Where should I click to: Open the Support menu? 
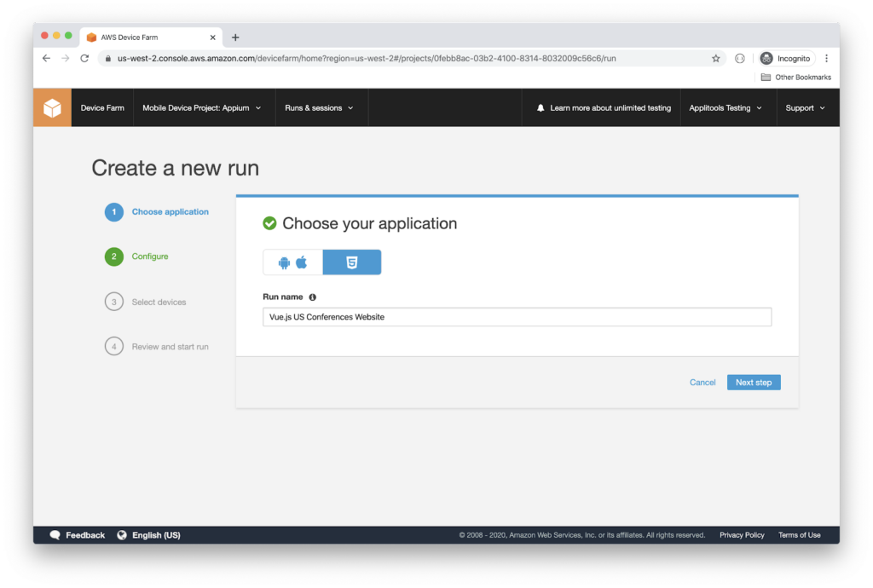pyautogui.click(x=805, y=108)
